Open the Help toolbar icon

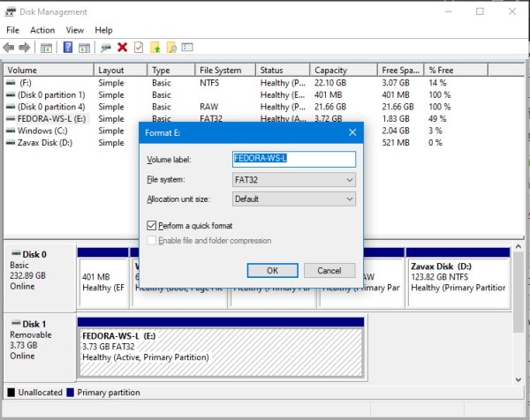coord(68,48)
